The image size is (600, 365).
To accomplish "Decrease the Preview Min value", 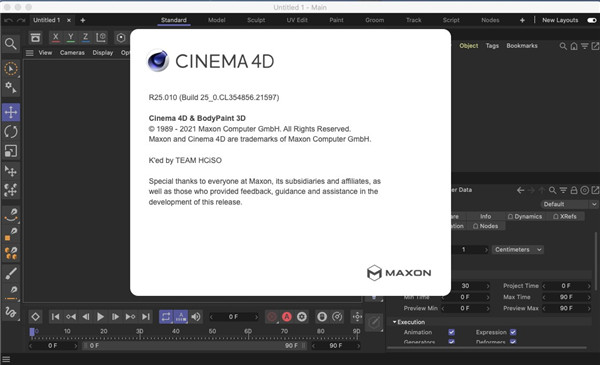I will (x=443, y=308).
